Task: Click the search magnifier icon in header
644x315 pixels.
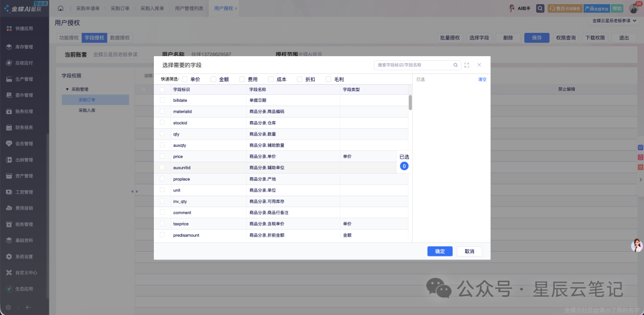Action: coord(540,8)
